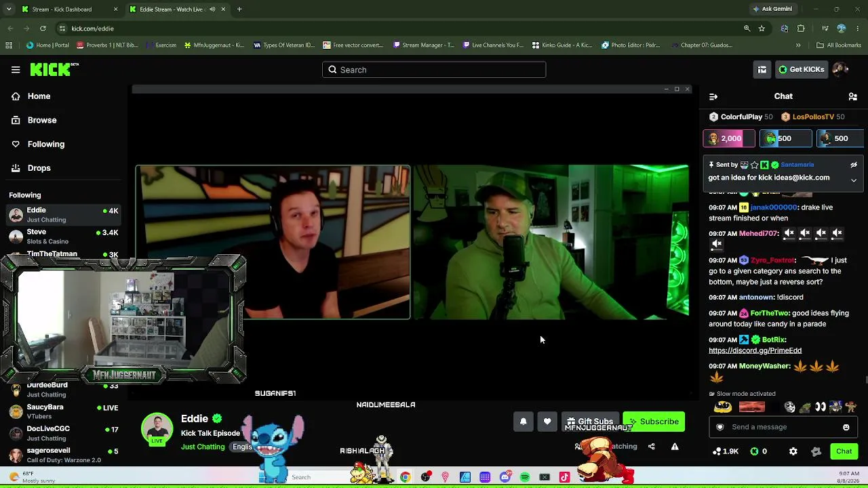Share the stream
Screen dimensions: 868x488
652,447
